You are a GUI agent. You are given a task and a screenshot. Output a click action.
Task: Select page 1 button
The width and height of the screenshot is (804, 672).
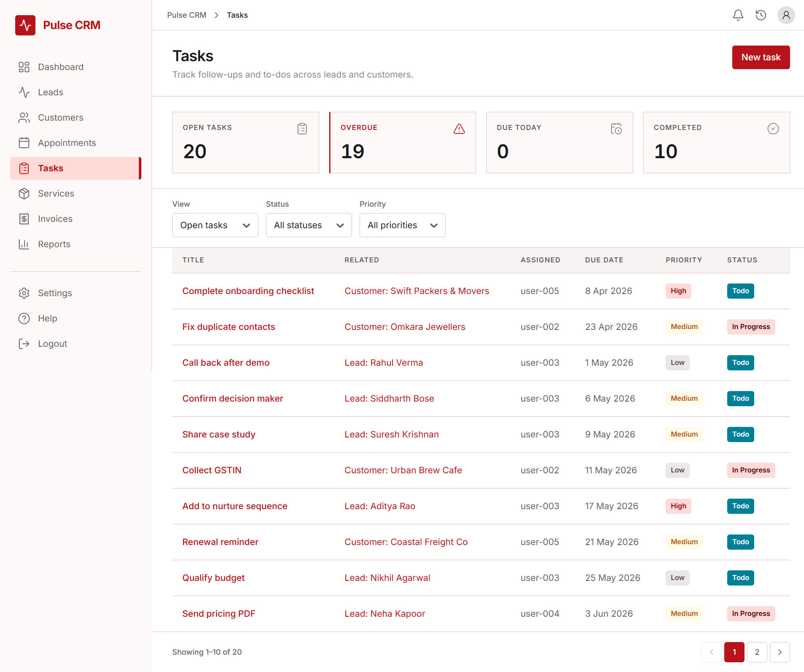734,652
